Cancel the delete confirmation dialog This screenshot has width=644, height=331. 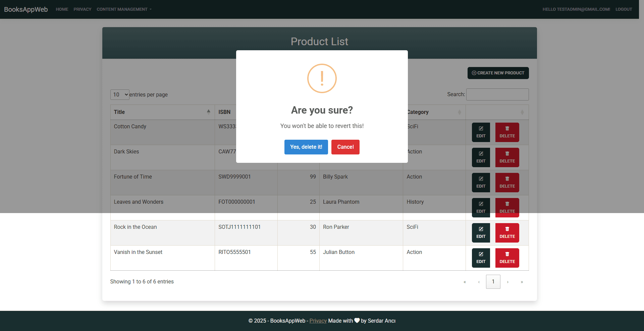pos(345,147)
